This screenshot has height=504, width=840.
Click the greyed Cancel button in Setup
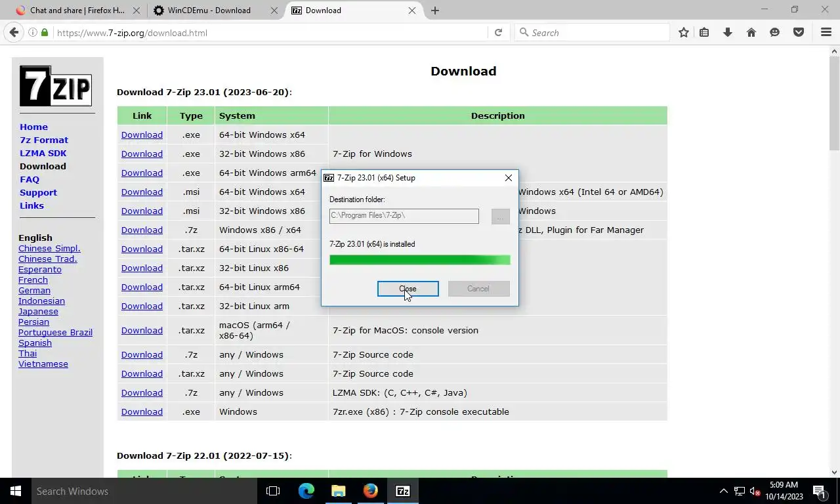tap(478, 289)
